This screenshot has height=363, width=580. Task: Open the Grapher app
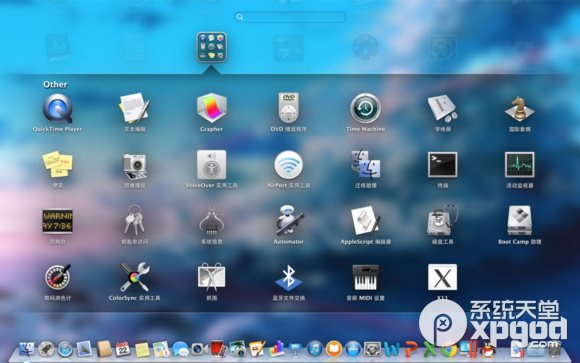(x=211, y=108)
